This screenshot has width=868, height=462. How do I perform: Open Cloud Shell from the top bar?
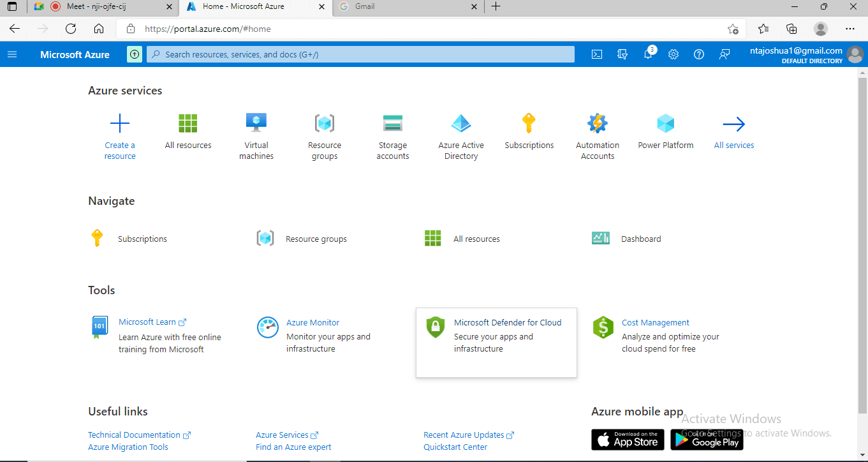[597, 54]
